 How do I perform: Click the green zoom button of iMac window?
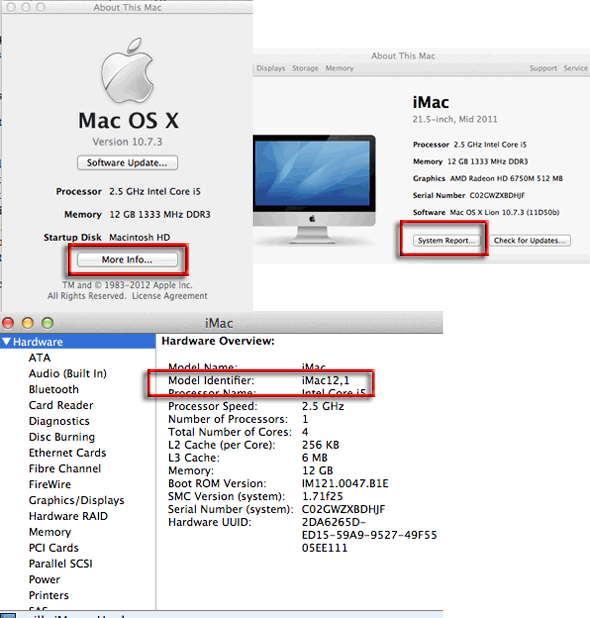(x=48, y=323)
